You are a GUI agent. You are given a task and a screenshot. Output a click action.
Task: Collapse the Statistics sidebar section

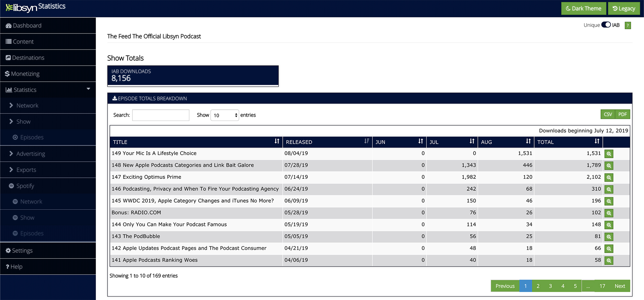click(x=48, y=90)
